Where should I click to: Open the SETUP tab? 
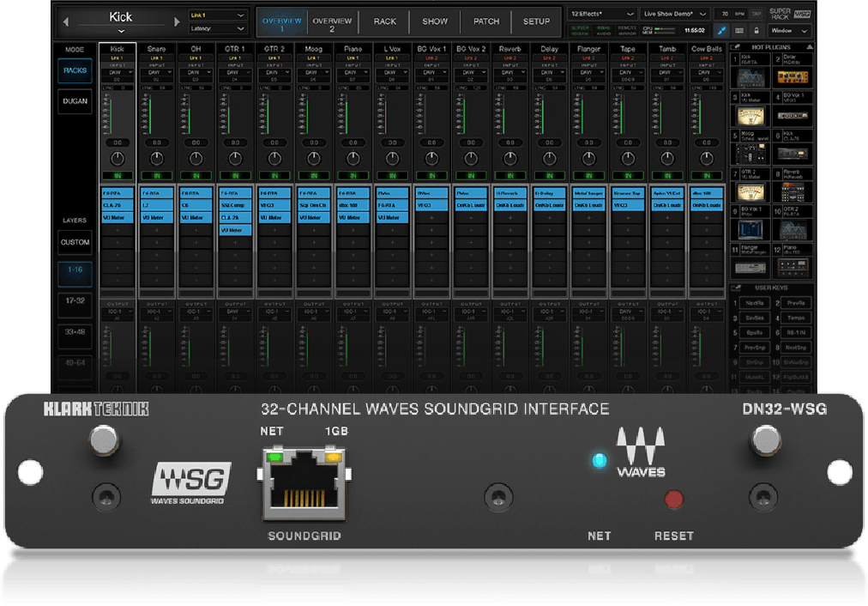click(537, 21)
